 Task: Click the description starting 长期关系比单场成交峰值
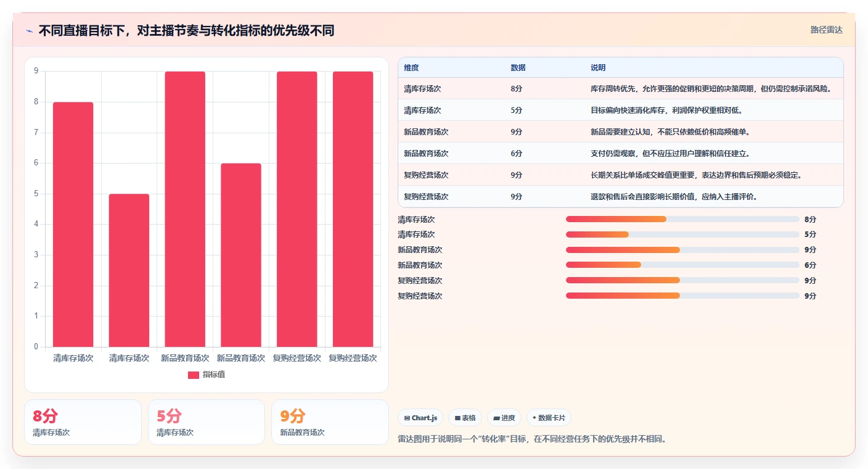[697, 175]
